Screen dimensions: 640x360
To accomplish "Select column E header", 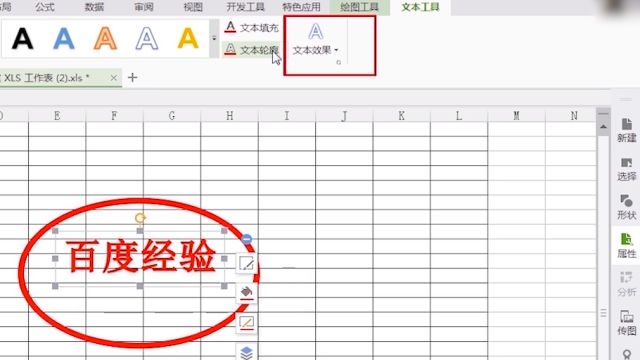I will (x=57, y=116).
